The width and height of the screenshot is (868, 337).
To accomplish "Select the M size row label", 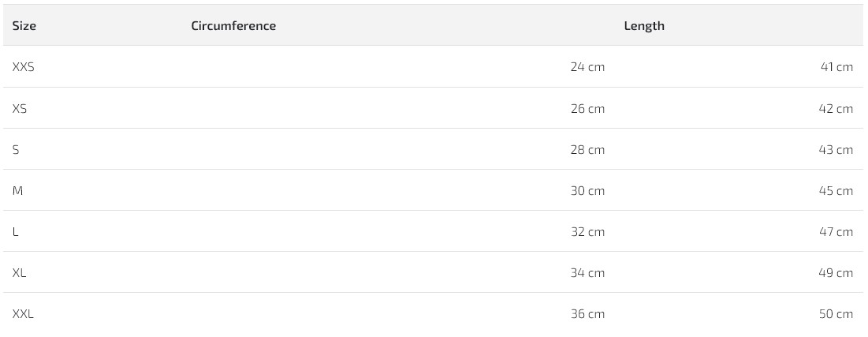I will click(x=18, y=190).
